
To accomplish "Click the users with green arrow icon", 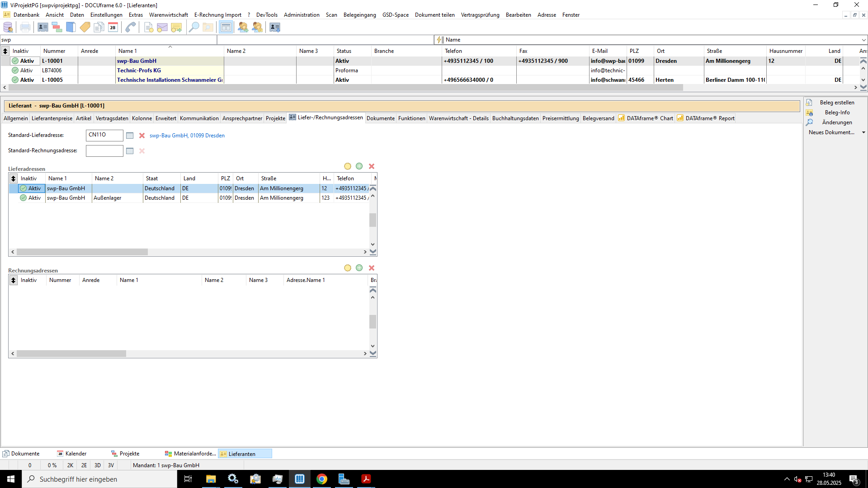I will click(x=243, y=27).
